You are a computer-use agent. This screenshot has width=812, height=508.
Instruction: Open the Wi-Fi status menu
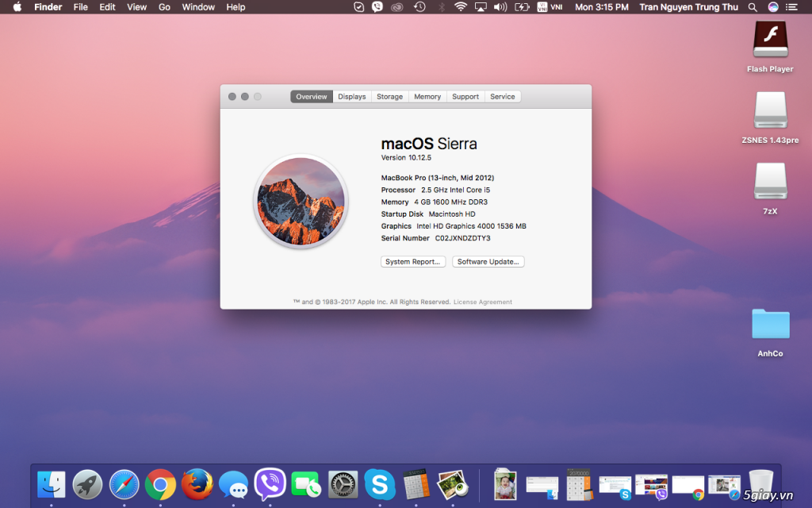coord(461,6)
